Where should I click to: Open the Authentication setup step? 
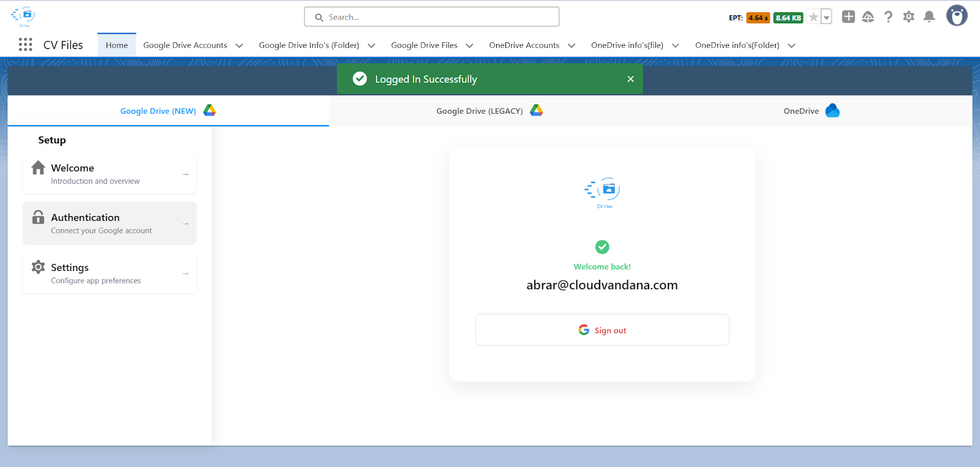(x=110, y=223)
